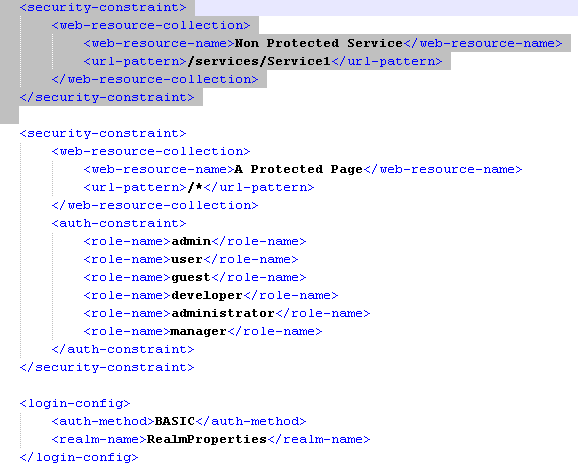
Task: Place cursor in '/services/Service1' url pattern
Action: [259, 61]
